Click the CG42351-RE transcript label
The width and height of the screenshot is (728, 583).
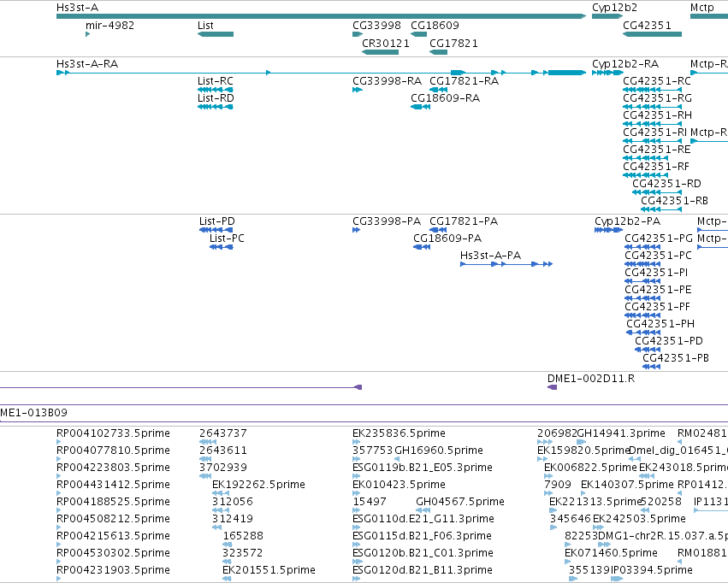coord(657,150)
